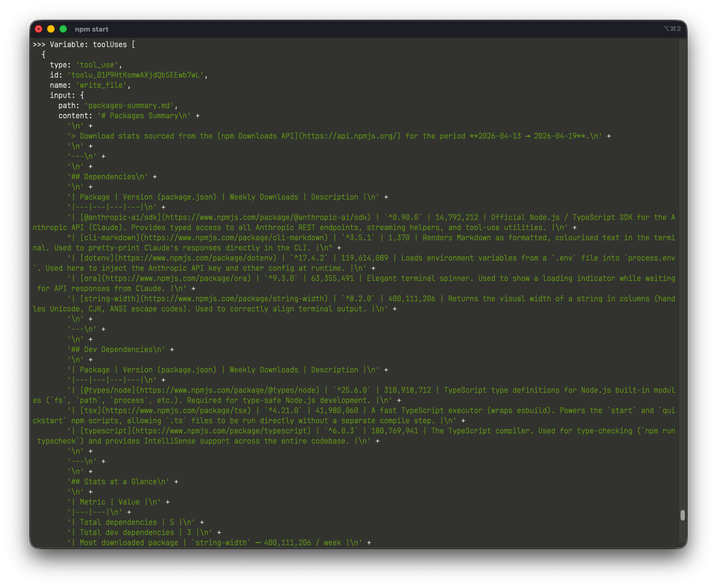This screenshot has width=717, height=588.
Task: Click "The TypeScript compiler" description text
Action: coord(480,431)
